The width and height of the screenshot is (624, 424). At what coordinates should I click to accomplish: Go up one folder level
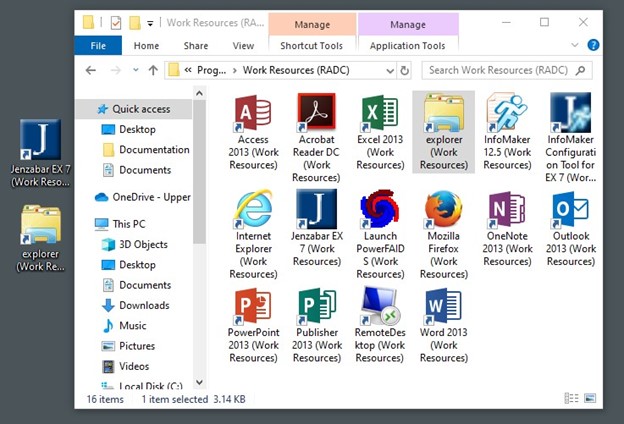[x=153, y=70]
